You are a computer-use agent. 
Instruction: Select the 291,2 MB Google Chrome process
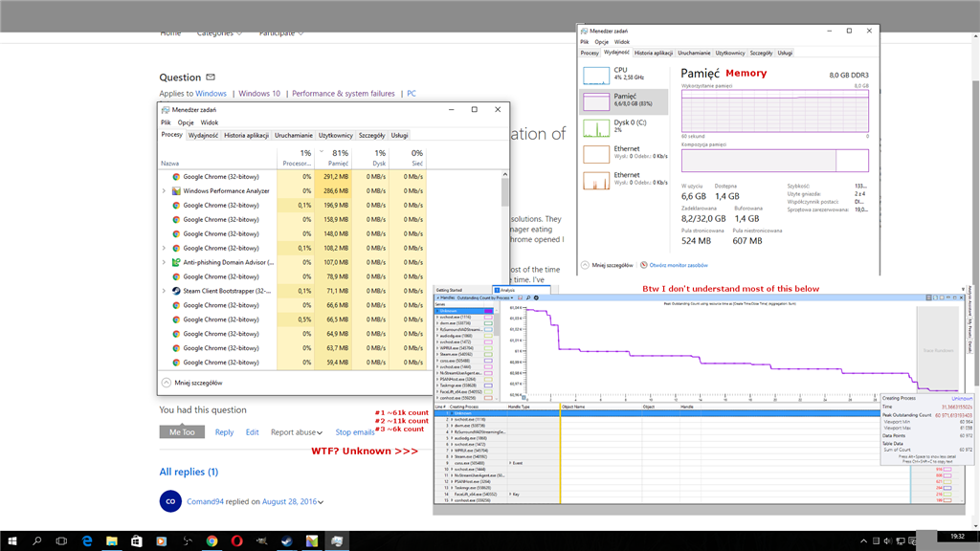click(292, 177)
